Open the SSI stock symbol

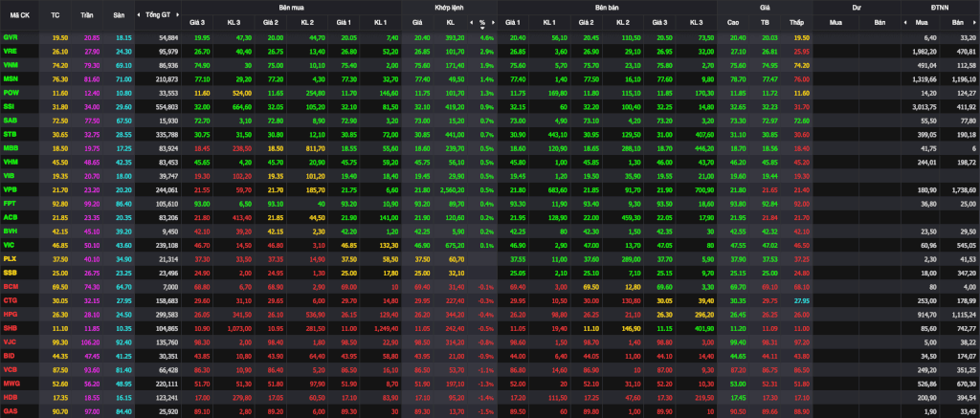(x=9, y=106)
